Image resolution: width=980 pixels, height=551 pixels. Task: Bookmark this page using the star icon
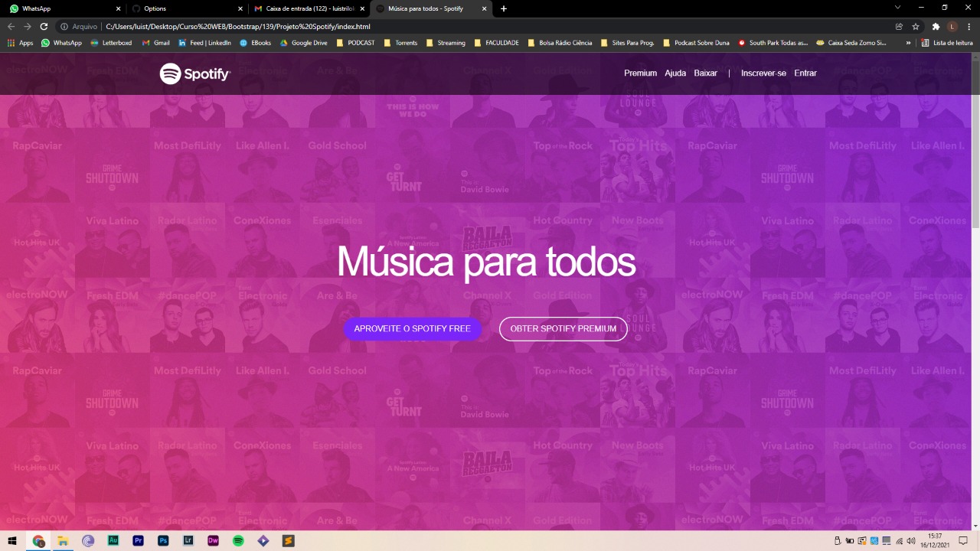click(x=916, y=25)
